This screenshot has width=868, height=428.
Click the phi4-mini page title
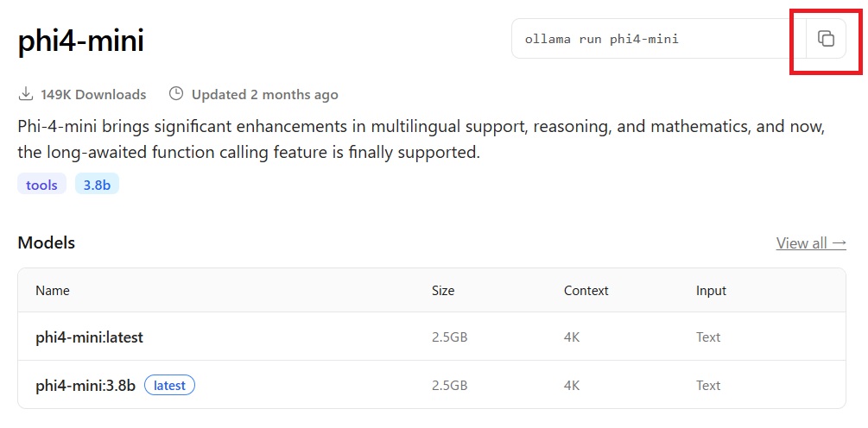[x=81, y=41]
